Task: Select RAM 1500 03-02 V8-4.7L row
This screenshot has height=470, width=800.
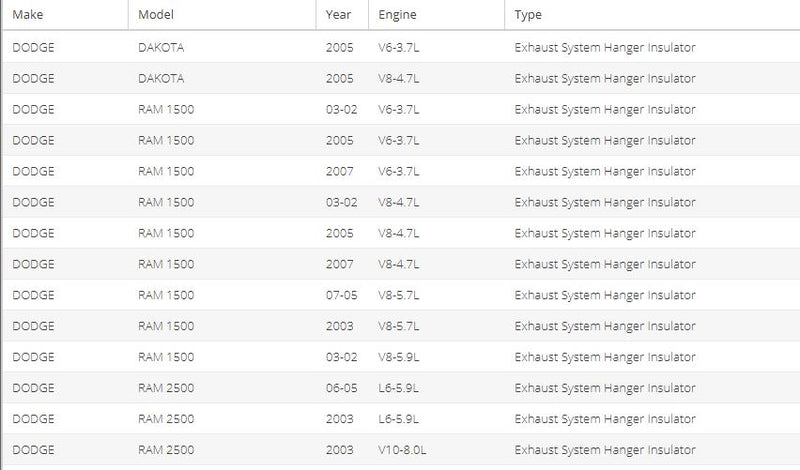Action: [x=401, y=202]
